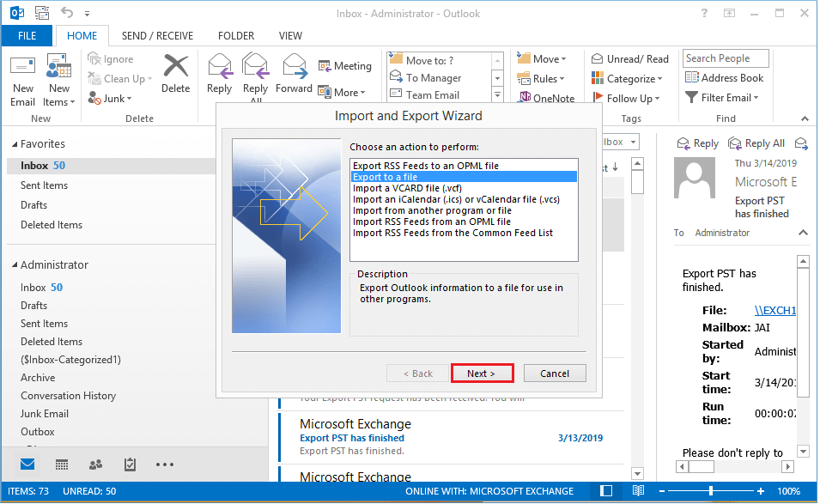Switch to SEND / RECEIVE tab
820x504 pixels.
(157, 36)
